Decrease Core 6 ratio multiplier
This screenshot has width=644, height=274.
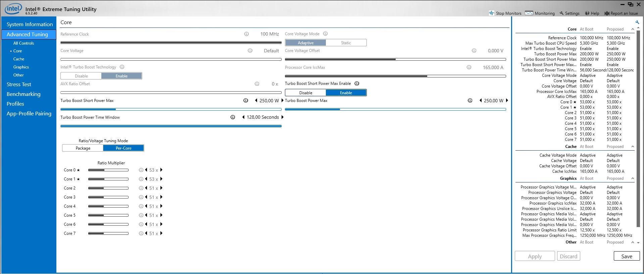[x=146, y=224]
